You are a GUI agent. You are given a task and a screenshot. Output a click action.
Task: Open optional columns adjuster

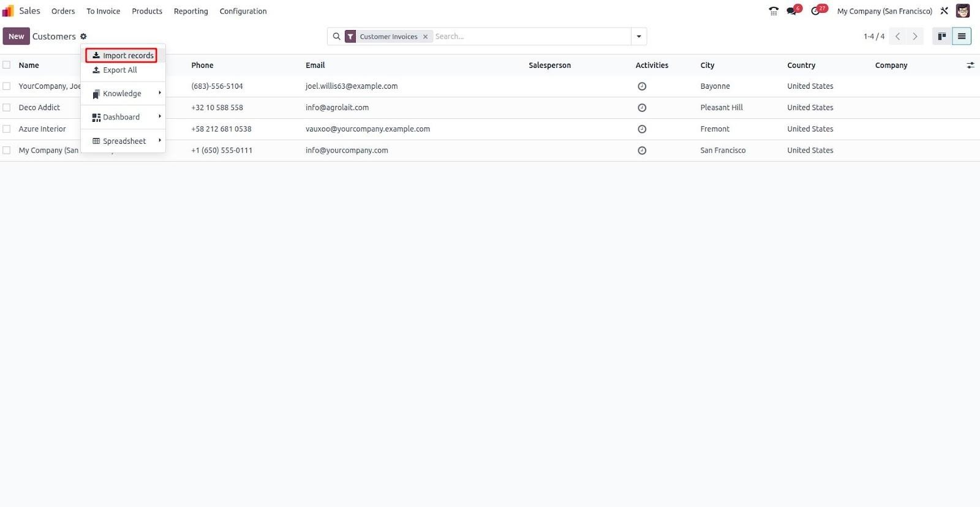[x=970, y=66]
